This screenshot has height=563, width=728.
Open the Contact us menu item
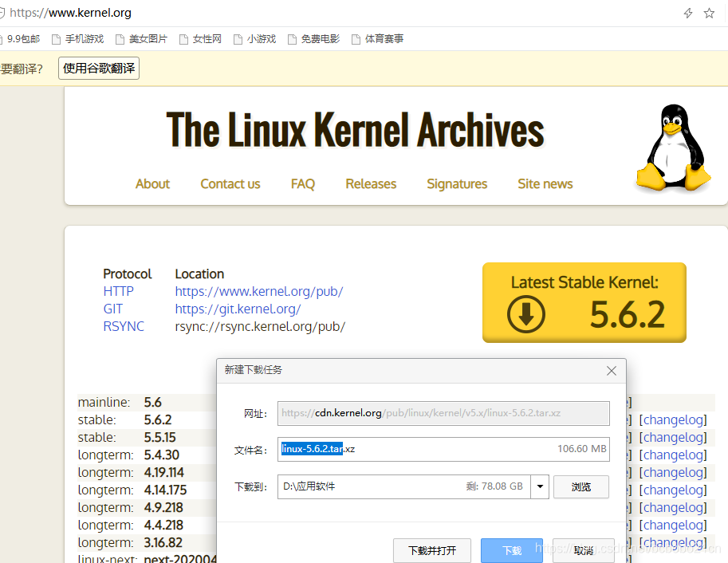pos(230,184)
